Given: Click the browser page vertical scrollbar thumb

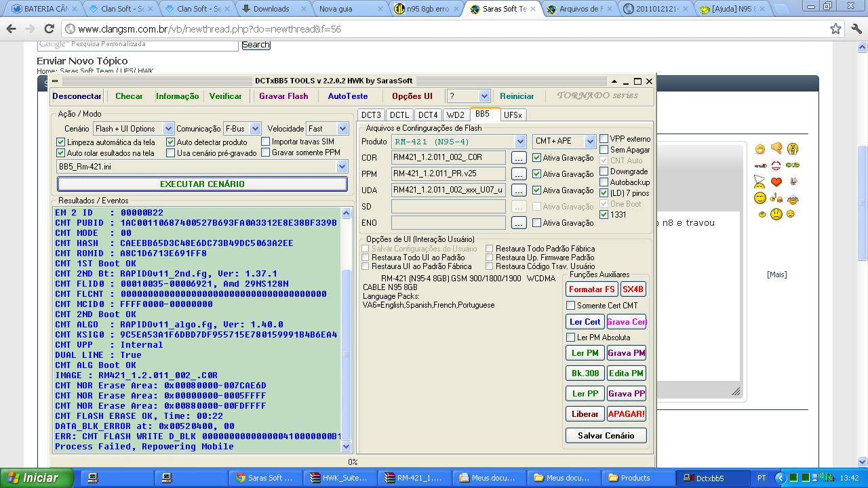Looking at the screenshot, I should 863,203.
